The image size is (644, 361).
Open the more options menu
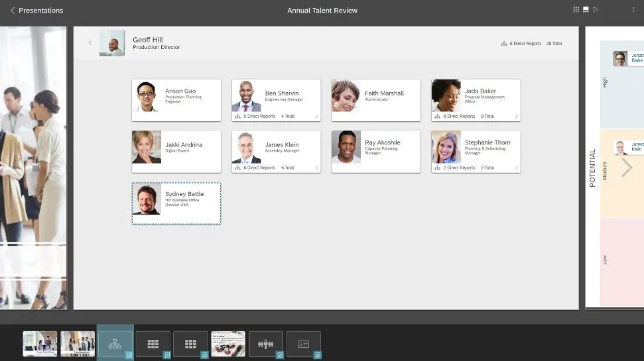point(633,9)
